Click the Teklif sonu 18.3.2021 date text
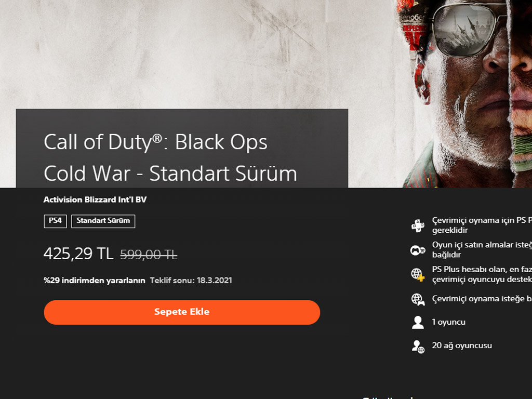The height and width of the screenshot is (399, 532). pos(191,281)
